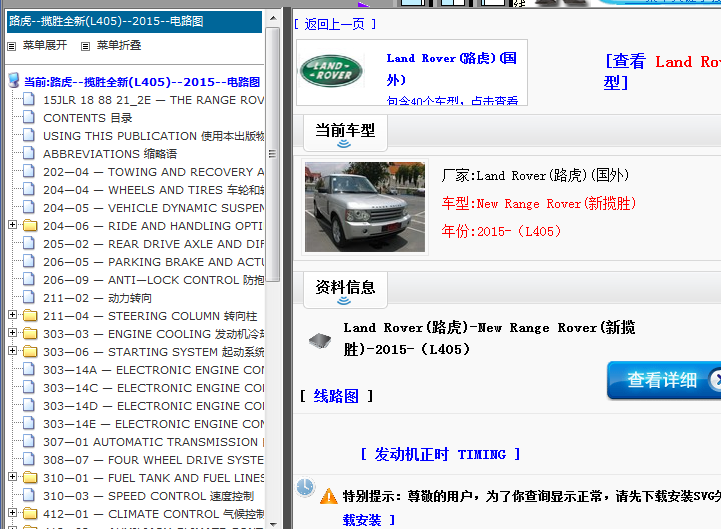
Task: Open the 线路图 link
Action: (336, 396)
